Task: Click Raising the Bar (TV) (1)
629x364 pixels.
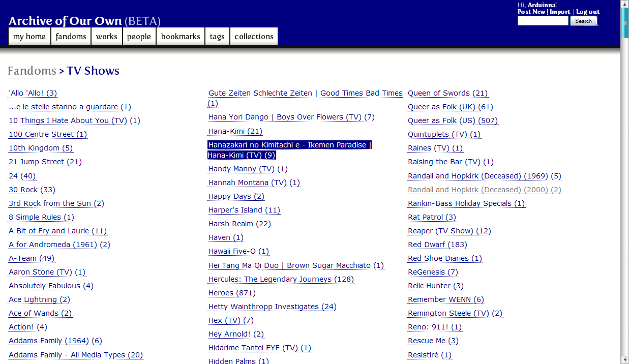Action: [x=451, y=162]
